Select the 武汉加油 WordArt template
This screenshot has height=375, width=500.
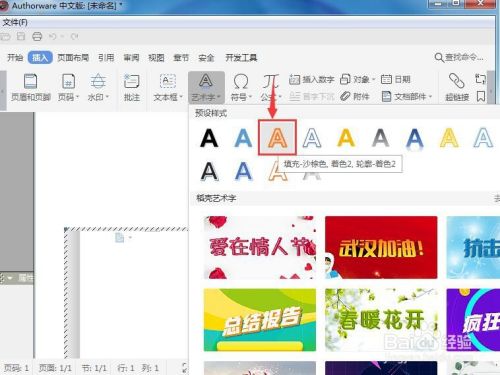coord(381,247)
